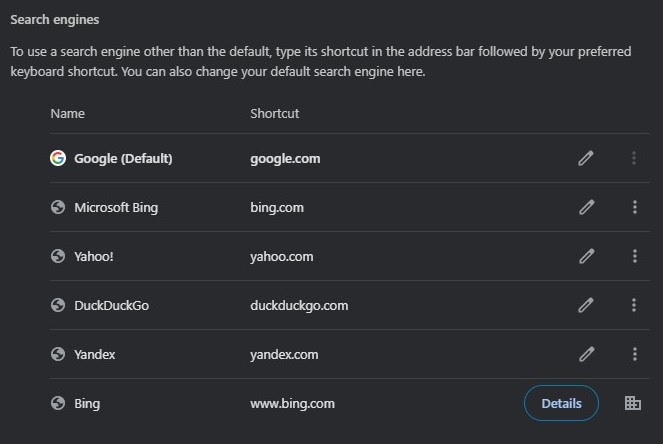Click the managed-by-organization icon for Bing
Image resolution: width=663 pixels, height=444 pixels.
pos(632,403)
